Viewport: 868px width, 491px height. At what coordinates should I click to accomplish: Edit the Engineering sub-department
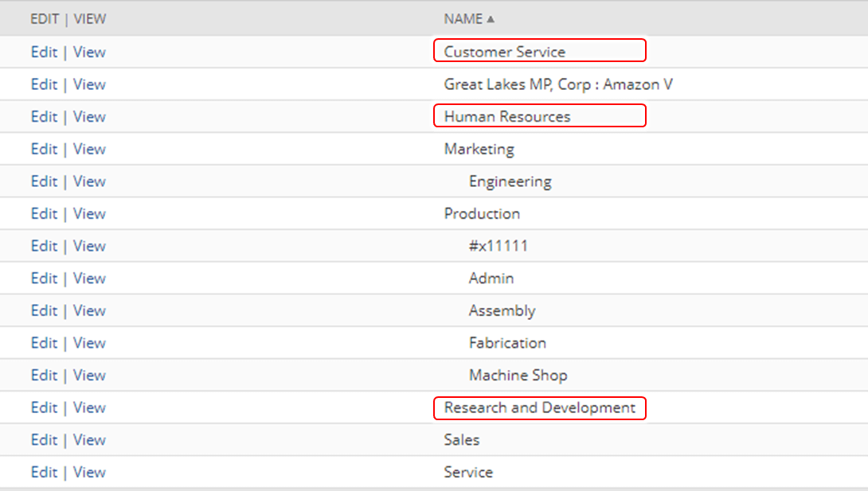tap(44, 181)
